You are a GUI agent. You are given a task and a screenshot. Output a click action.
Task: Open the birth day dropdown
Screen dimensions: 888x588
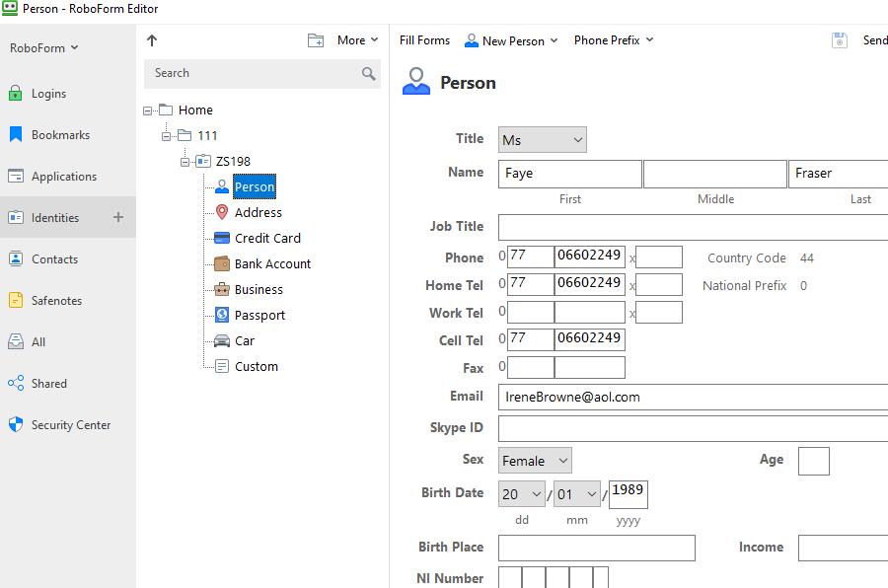click(x=522, y=494)
